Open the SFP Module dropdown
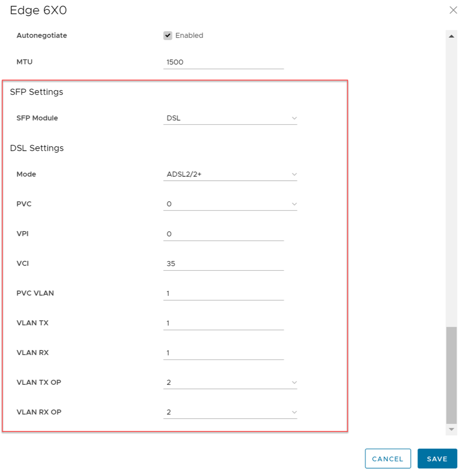The image size is (465, 476). coord(230,118)
